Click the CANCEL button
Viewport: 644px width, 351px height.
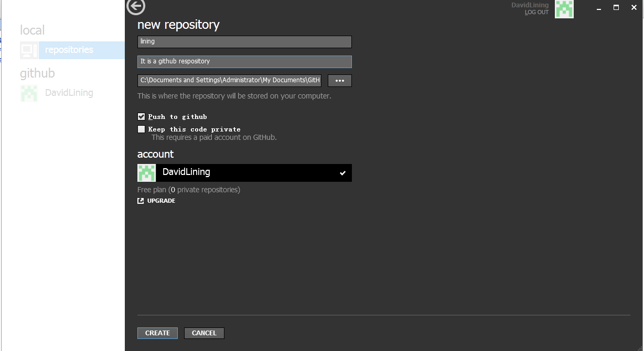[x=204, y=333]
